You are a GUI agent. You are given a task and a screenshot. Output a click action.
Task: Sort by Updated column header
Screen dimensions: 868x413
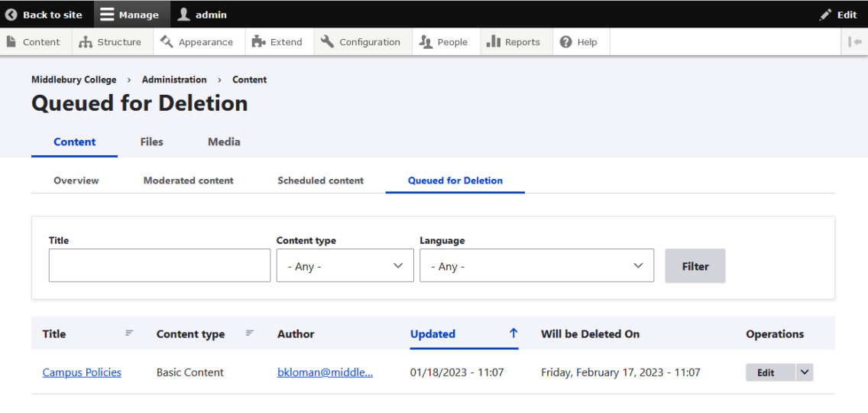pyautogui.click(x=464, y=333)
